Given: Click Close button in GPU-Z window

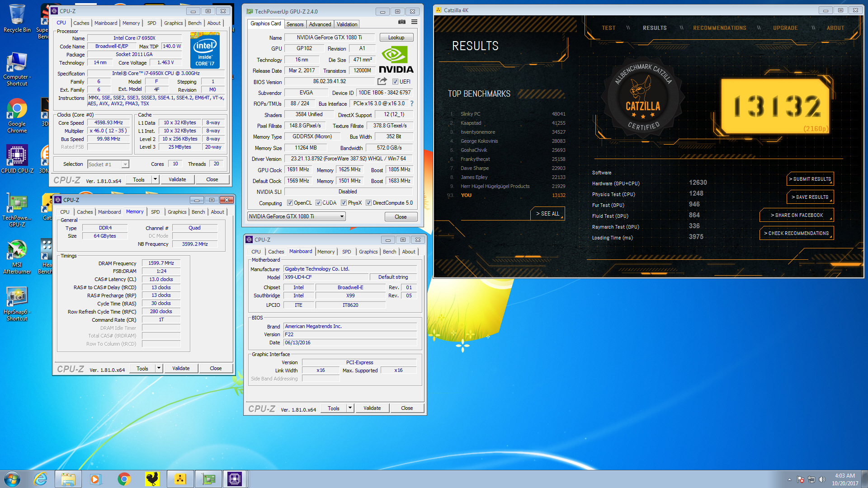Looking at the screenshot, I should [401, 217].
